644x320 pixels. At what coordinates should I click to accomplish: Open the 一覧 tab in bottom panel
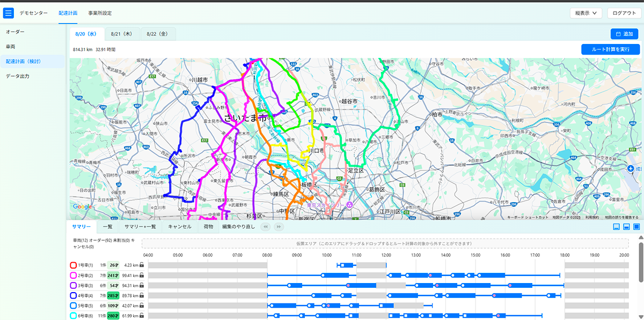tap(107, 227)
